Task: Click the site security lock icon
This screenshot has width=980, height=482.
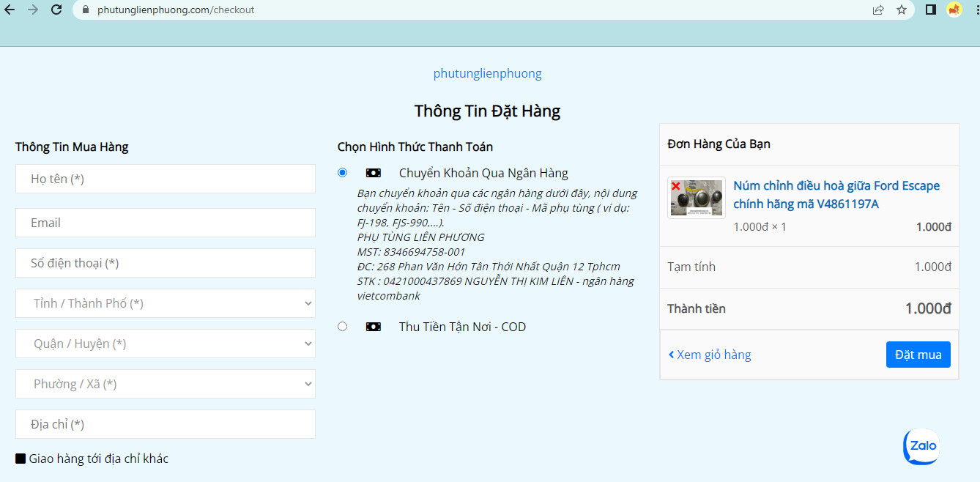Action: pyautogui.click(x=84, y=10)
